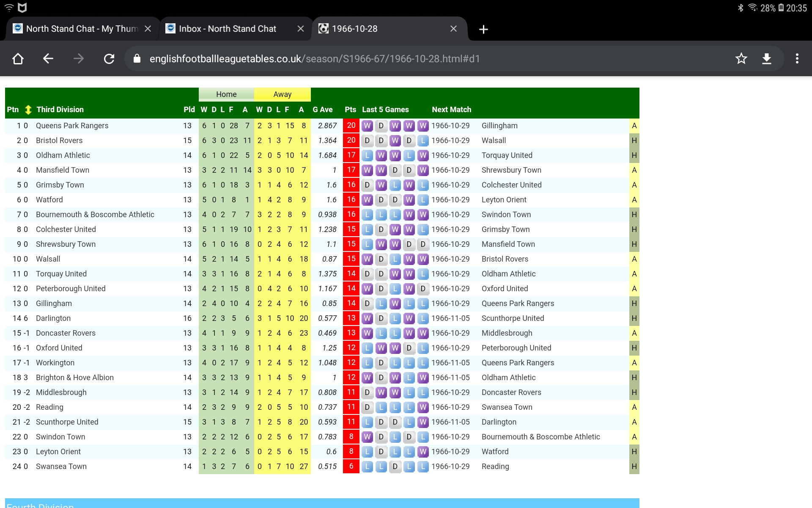The width and height of the screenshot is (812, 508).
Task: Open the browser three-dot menu
Action: (797, 59)
